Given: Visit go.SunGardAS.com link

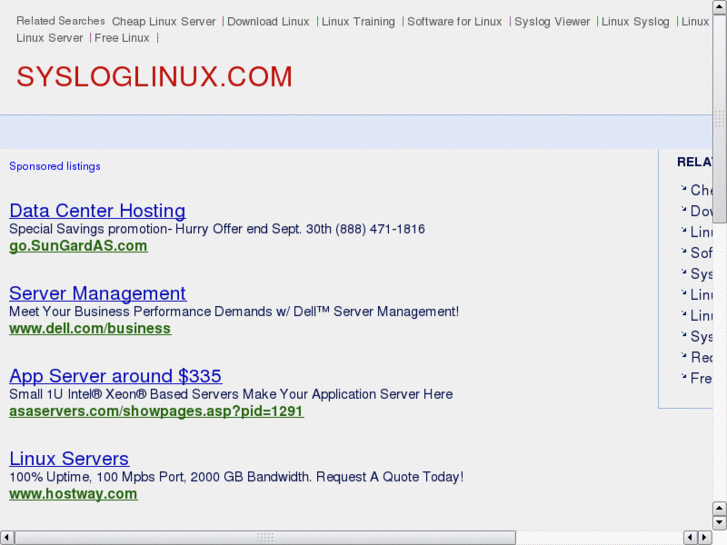Looking at the screenshot, I should [x=78, y=246].
